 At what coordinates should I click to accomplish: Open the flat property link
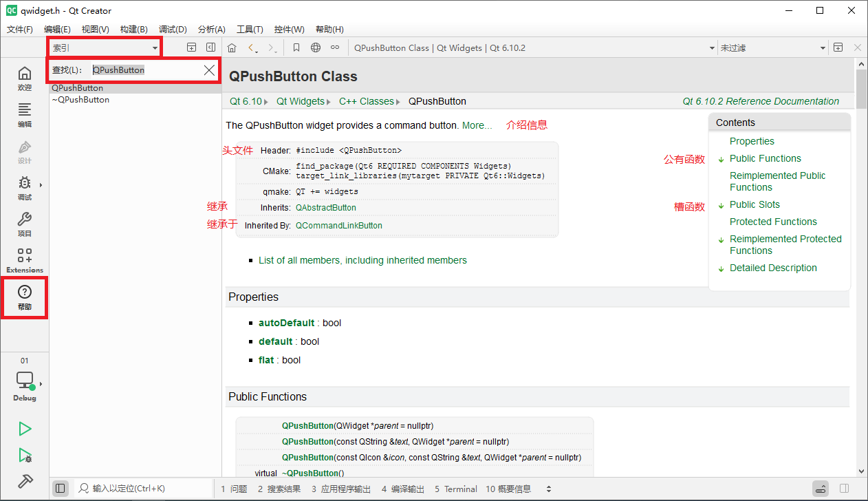(266, 360)
